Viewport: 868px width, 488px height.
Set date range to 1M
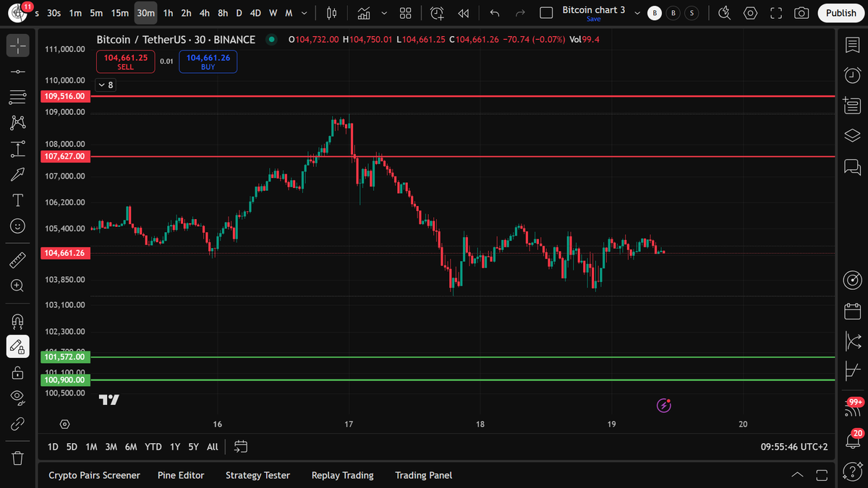91,447
